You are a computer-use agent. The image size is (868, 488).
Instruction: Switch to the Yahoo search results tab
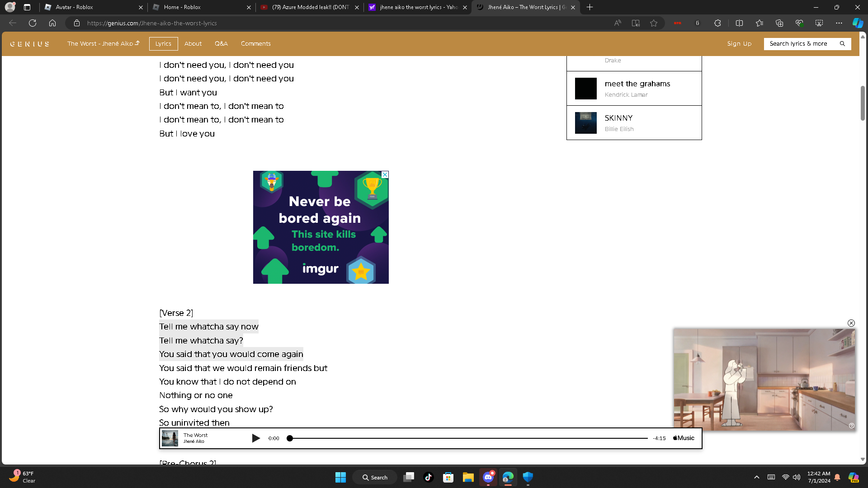pyautogui.click(x=418, y=7)
